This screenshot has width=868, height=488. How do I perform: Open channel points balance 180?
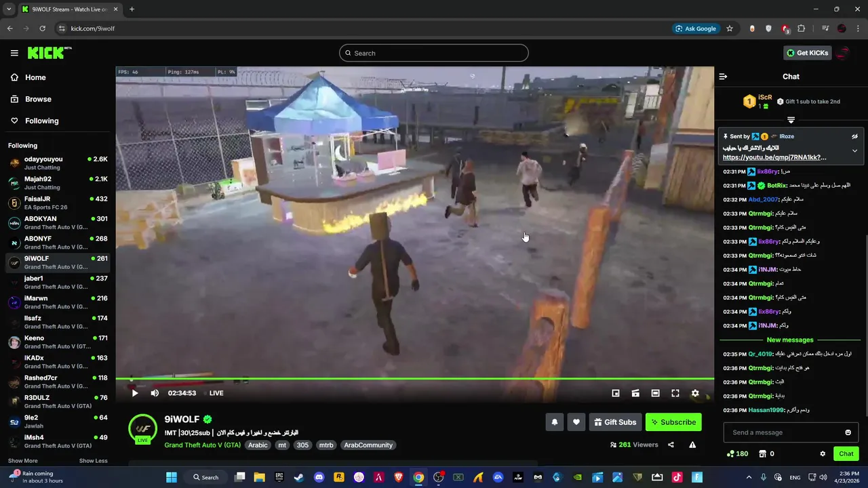[737, 454]
